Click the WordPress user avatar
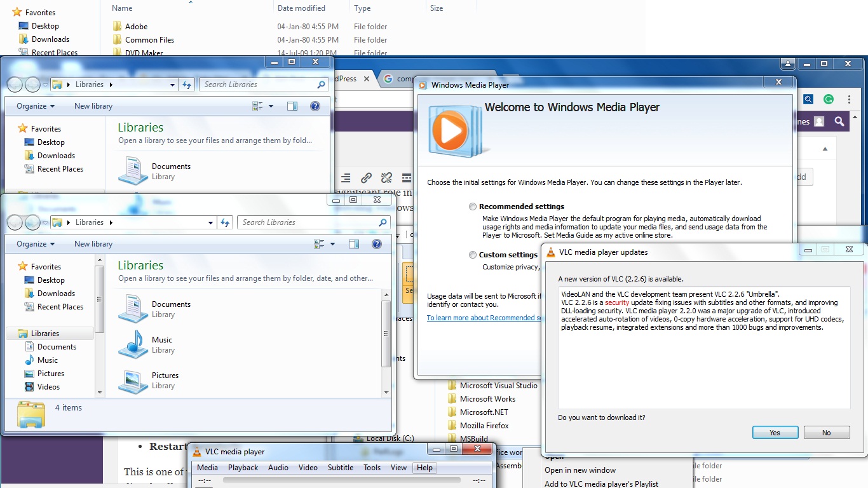This screenshot has height=488, width=868. click(x=819, y=121)
